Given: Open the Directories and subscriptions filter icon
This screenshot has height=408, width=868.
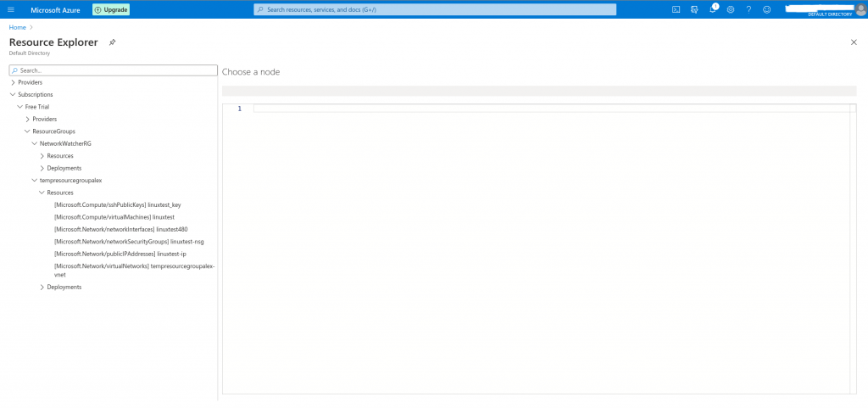Looking at the screenshot, I should tap(694, 9).
